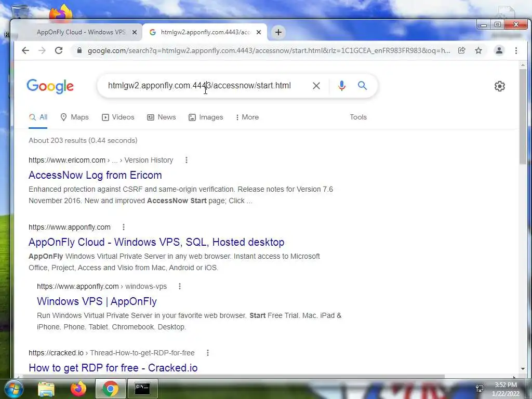
Task: Click https://www.apponfly.com result URL
Action: (70, 227)
